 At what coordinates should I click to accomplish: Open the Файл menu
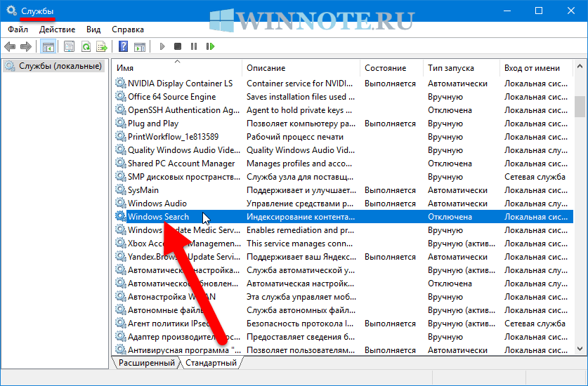coord(18,29)
